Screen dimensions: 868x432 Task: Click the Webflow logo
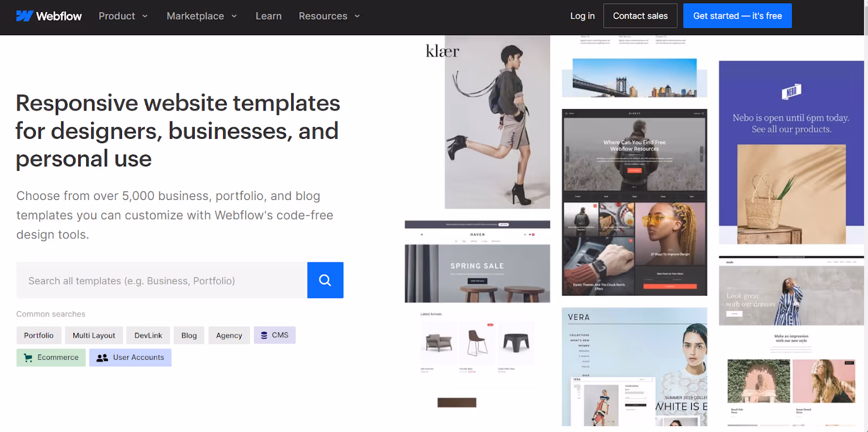click(49, 16)
